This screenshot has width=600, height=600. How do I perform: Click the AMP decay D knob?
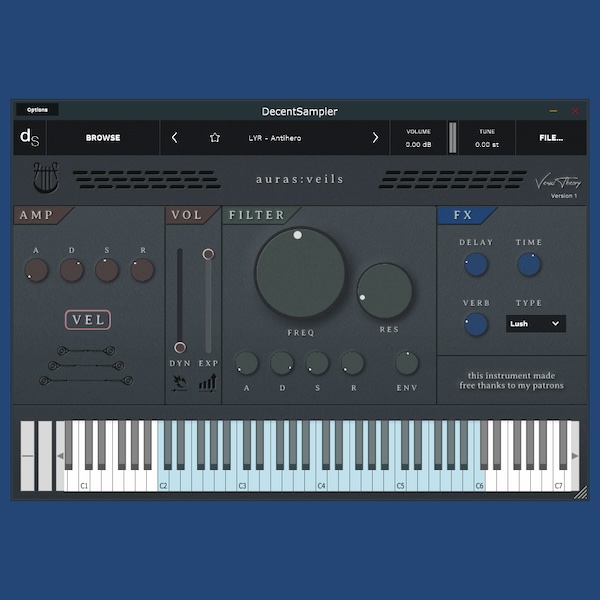pos(72,270)
